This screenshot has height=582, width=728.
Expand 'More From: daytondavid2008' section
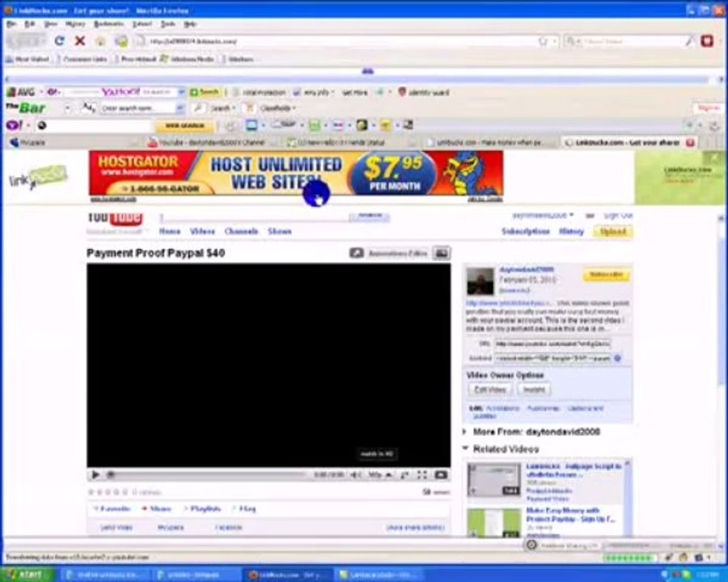tap(465, 431)
